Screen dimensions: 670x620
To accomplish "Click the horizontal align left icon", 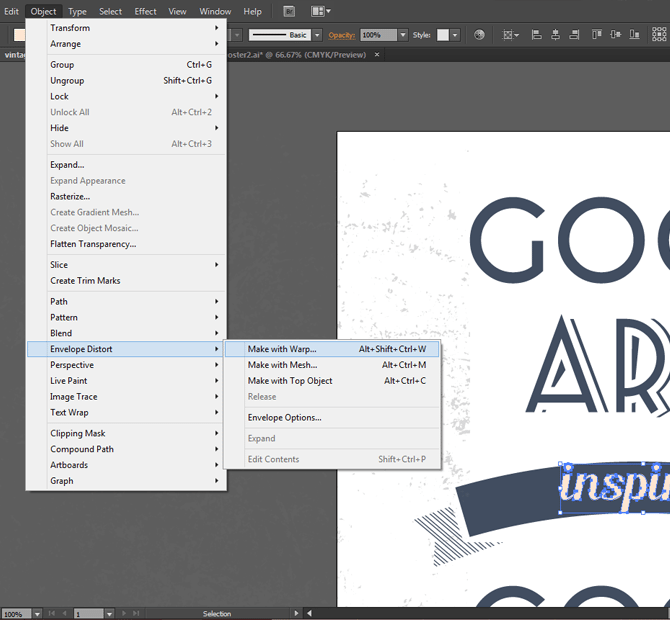I will click(x=536, y=35).
